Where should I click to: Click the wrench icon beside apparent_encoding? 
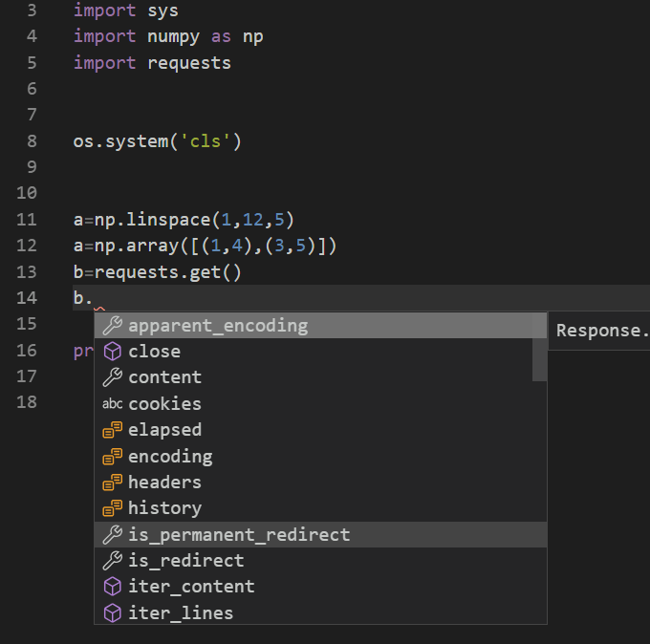pos(113,326)
